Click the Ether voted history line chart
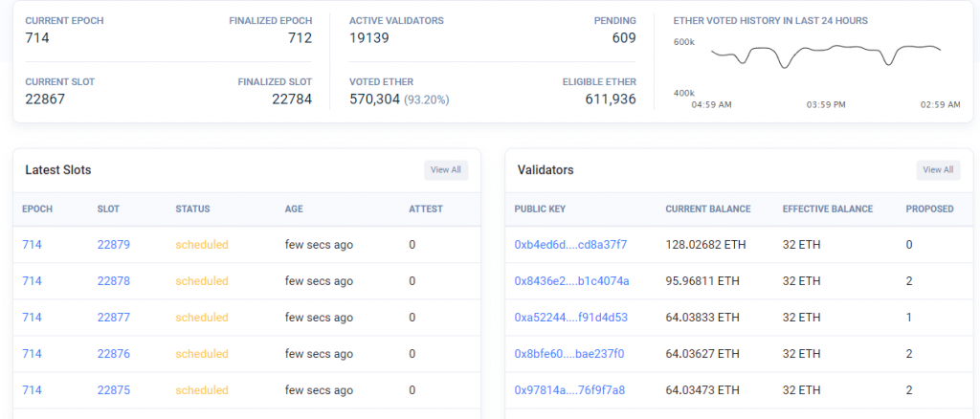The image size is (980, 419). pos(826,55)
